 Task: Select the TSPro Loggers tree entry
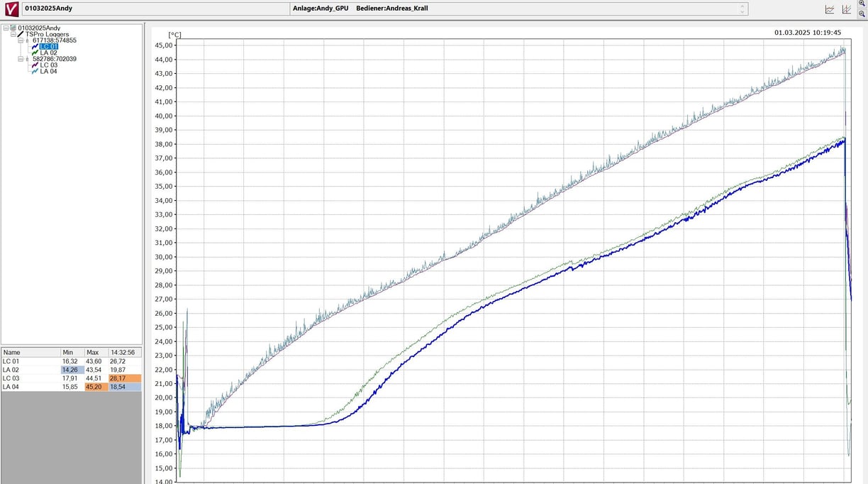(48, 34)
